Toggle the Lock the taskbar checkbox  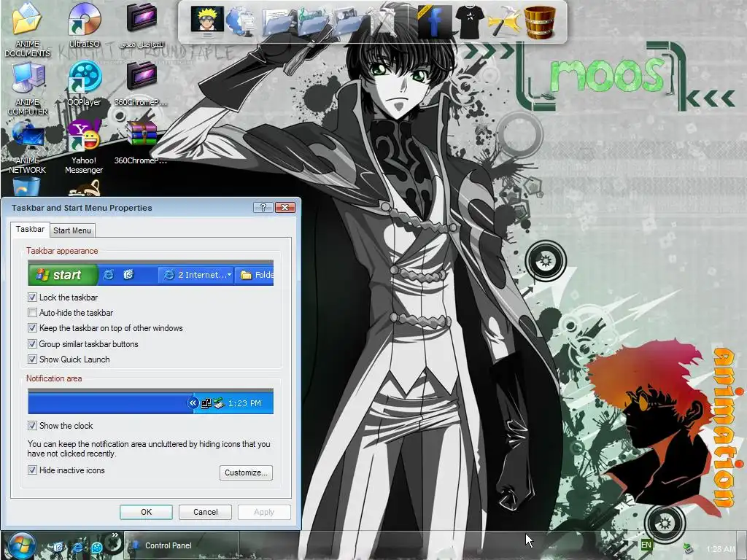(32, 297)
